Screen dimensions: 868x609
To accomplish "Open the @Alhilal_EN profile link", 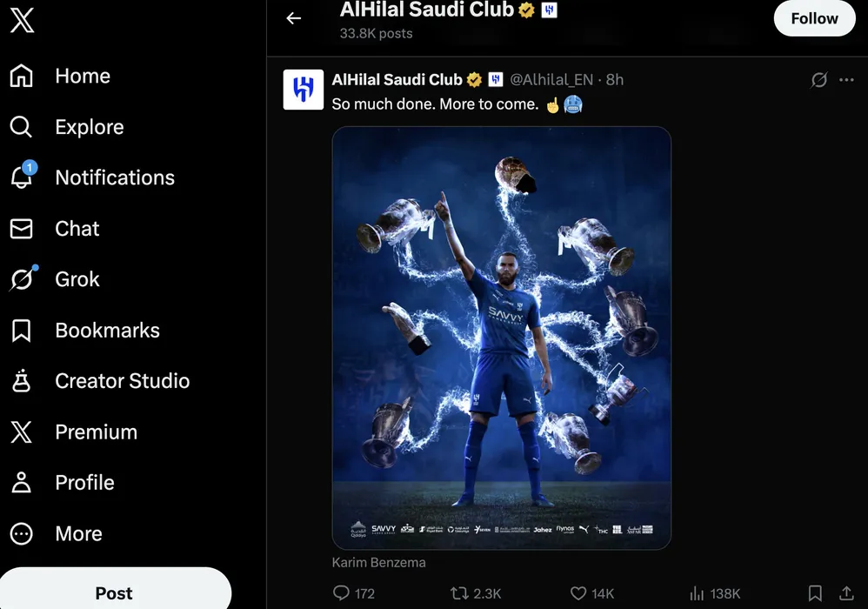I will pos(551,80).
